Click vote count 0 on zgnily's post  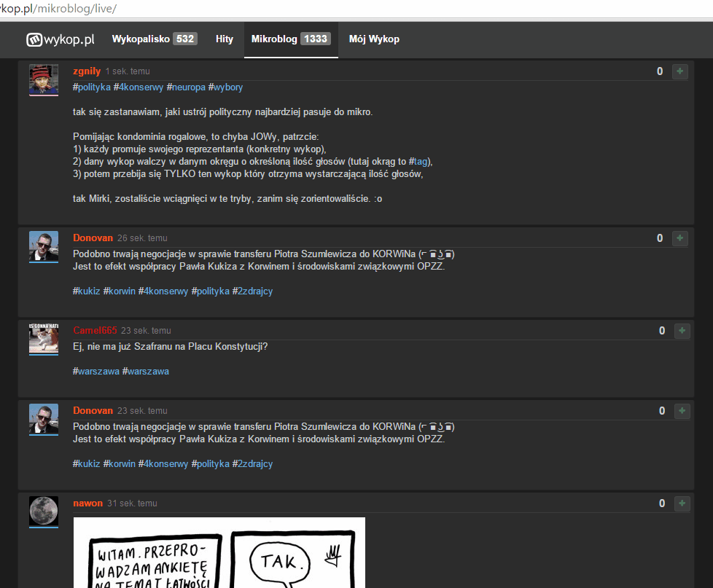point(660,71)
